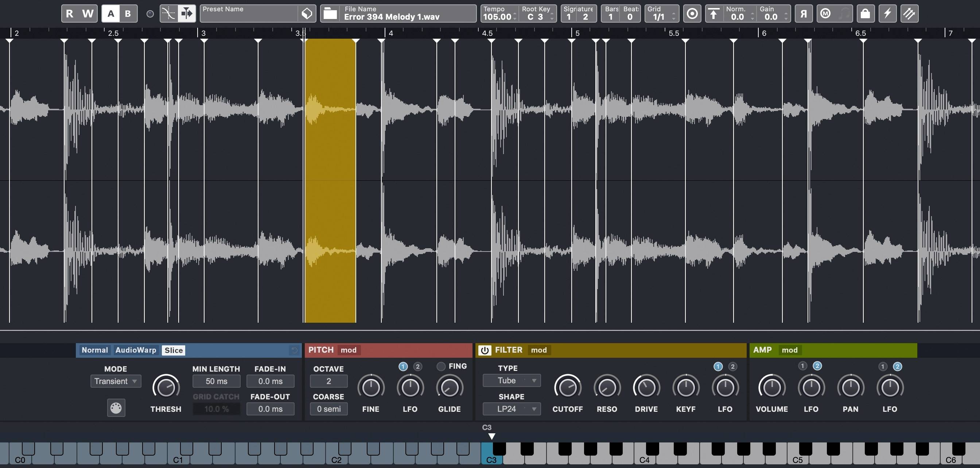Screen dimensions: 980x468
Task: Enable Write automation with the W button
Action: coord(88,14)
